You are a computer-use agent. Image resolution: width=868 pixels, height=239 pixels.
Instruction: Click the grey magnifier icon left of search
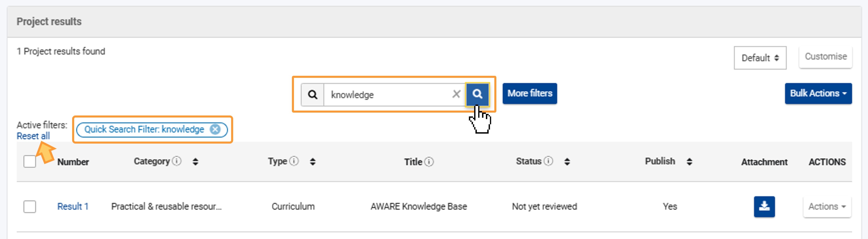312,95
